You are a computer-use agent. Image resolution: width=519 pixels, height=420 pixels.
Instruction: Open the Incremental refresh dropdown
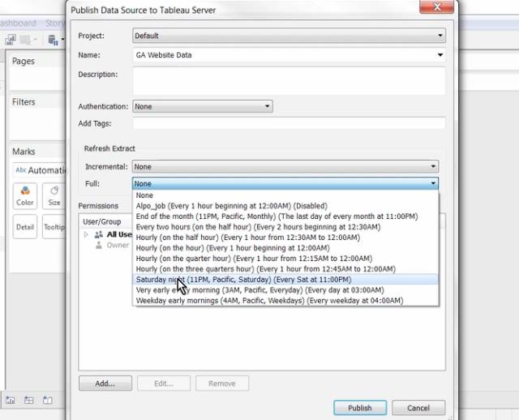[285, 166]
